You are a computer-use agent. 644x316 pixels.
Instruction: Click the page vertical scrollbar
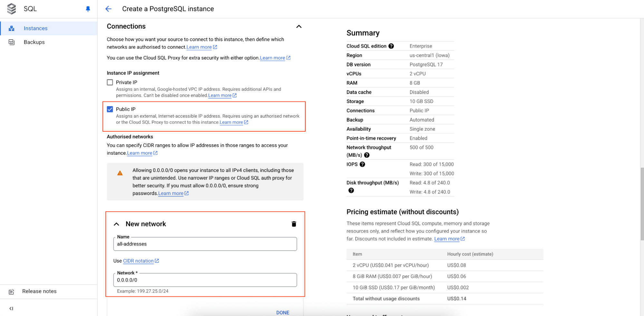(x=642, y=204)
